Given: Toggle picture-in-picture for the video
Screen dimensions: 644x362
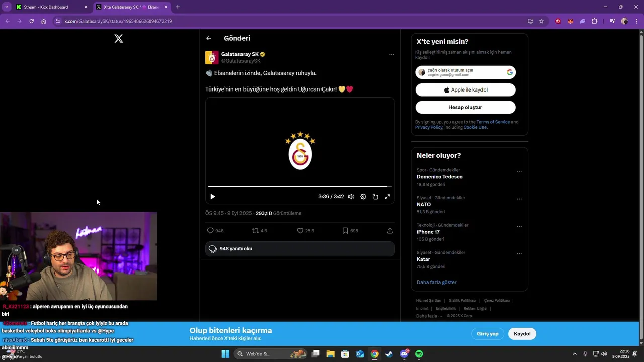Looking at the screenshot, I should coord(375,197).
